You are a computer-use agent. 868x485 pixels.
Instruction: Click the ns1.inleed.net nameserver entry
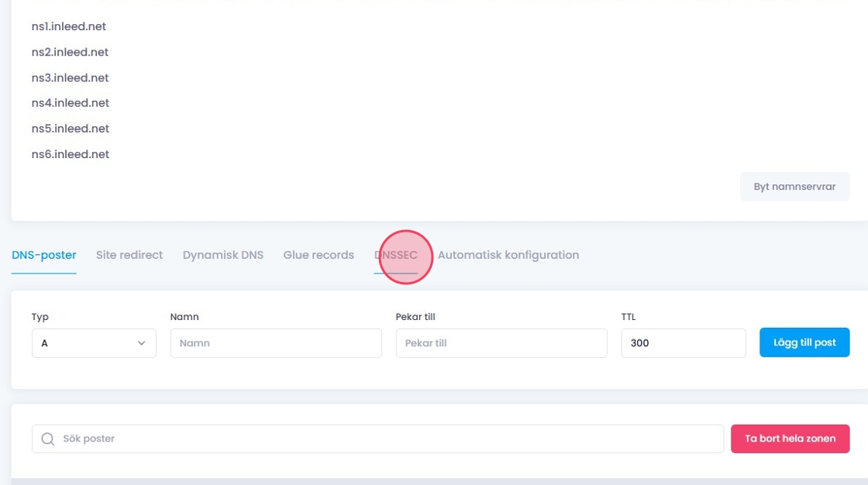tap(69, 26)
